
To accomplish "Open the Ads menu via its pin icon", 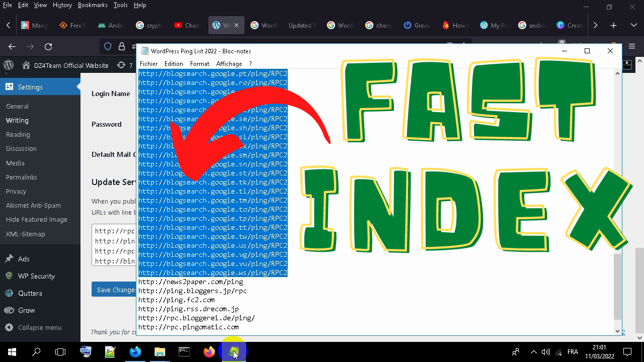I will coord(10,258).
